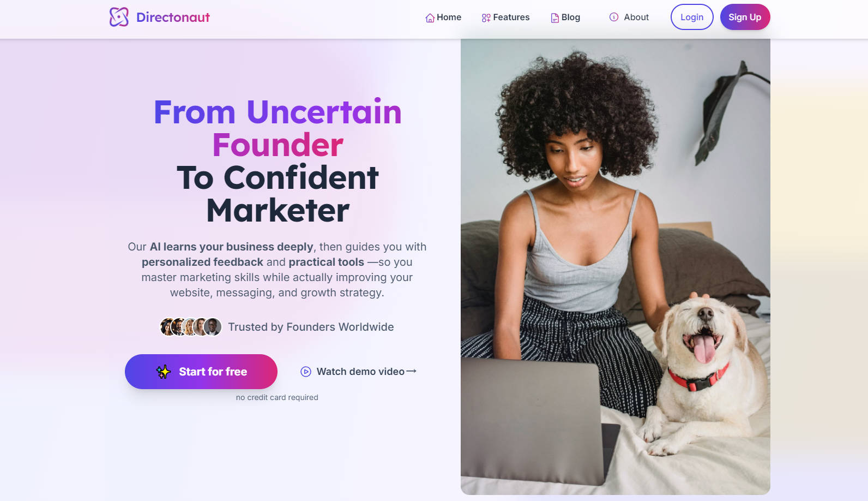868x501 pixels.
Task: Open the Blog navigation link
Action: click(565, 17)
